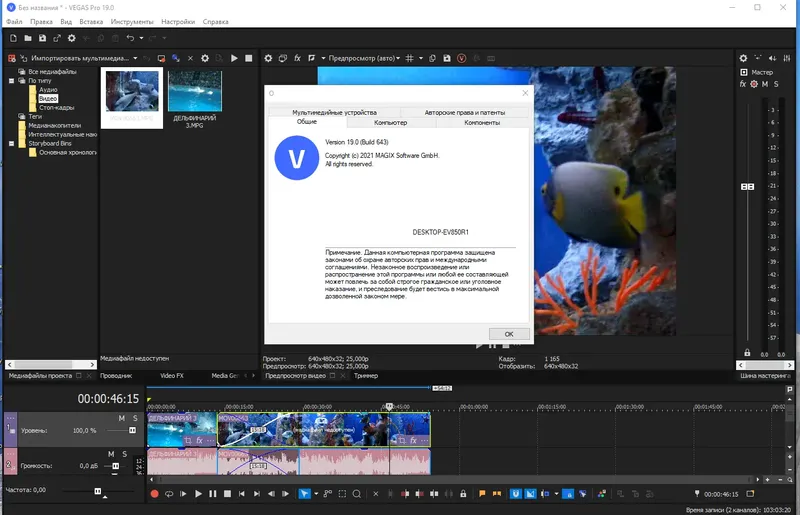This screenshot has width=800, height=515.
Task: Start media preview in Project Media panel
Action: [234, 58]
